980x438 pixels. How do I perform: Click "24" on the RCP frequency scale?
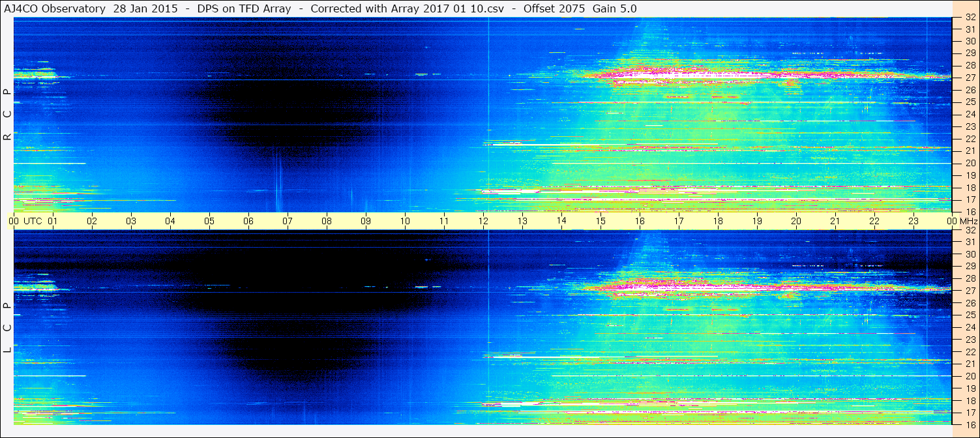[x=970, y=115]
